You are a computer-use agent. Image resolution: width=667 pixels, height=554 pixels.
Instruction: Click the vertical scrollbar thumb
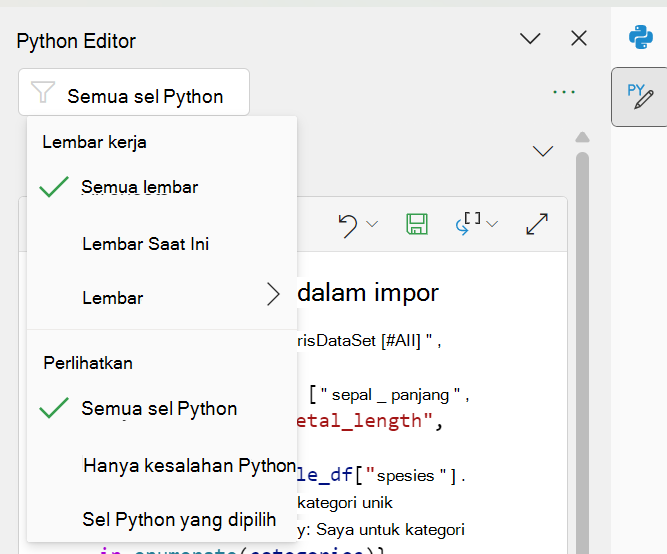pyautogui.click(x=582, y=353)
